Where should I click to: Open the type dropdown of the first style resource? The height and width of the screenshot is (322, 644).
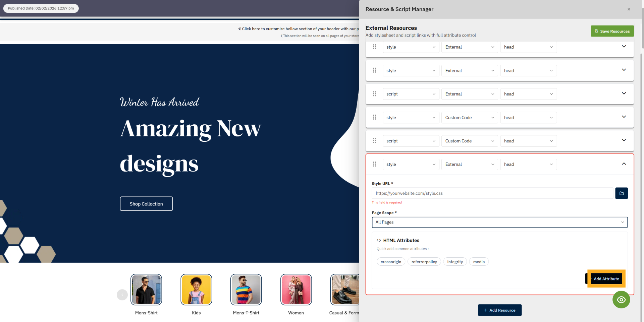[411, 47]
